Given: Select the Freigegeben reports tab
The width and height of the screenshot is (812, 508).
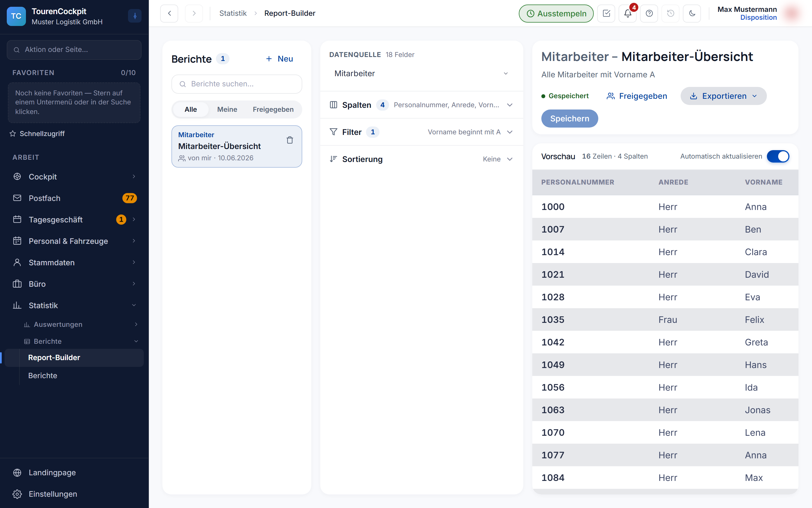Looking at the screenshot, I should [x=273, y=110].
